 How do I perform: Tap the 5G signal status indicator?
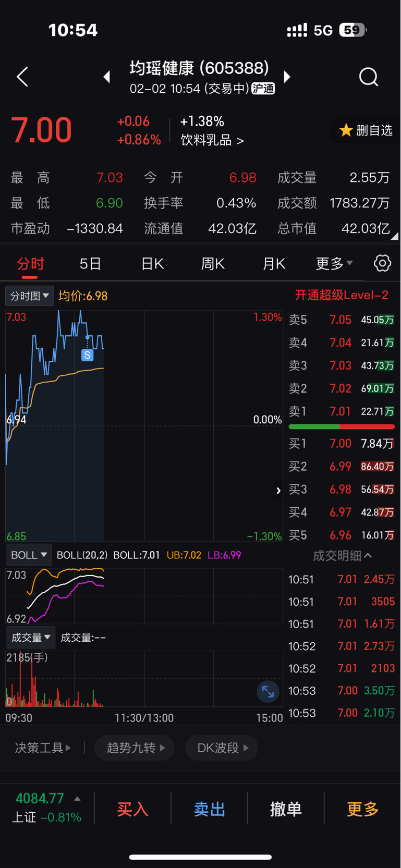tap(323, 30)
